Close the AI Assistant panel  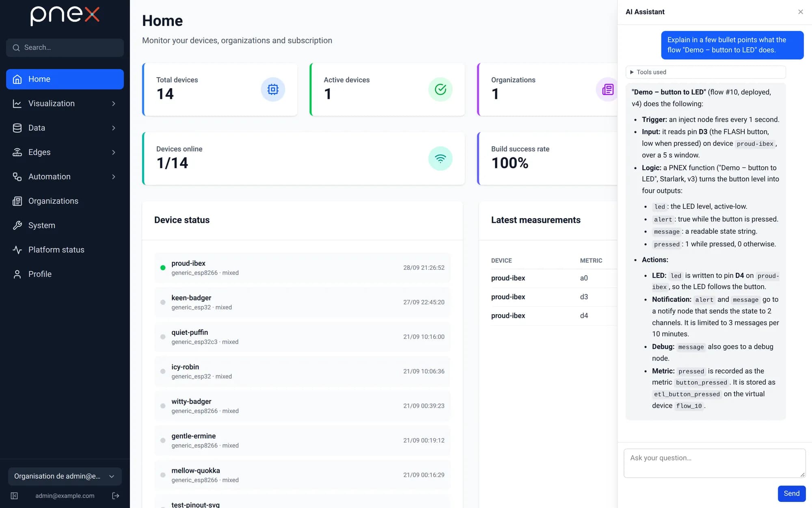coord(801,12)
